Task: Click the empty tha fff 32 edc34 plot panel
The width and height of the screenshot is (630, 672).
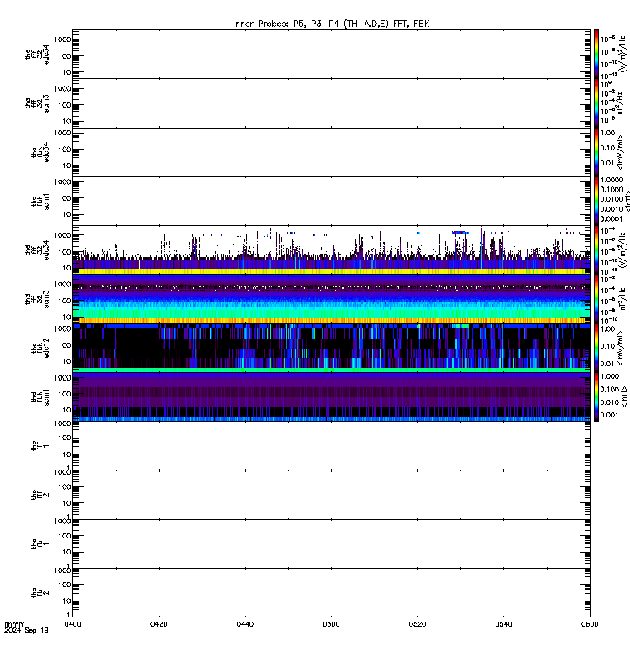Action: (x=331, y=54)
